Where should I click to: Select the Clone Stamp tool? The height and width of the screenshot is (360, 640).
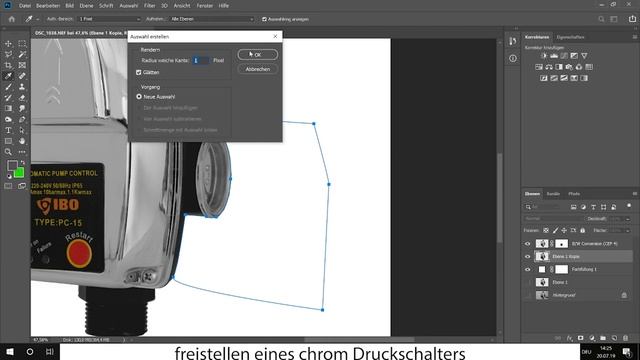[22, 87]
